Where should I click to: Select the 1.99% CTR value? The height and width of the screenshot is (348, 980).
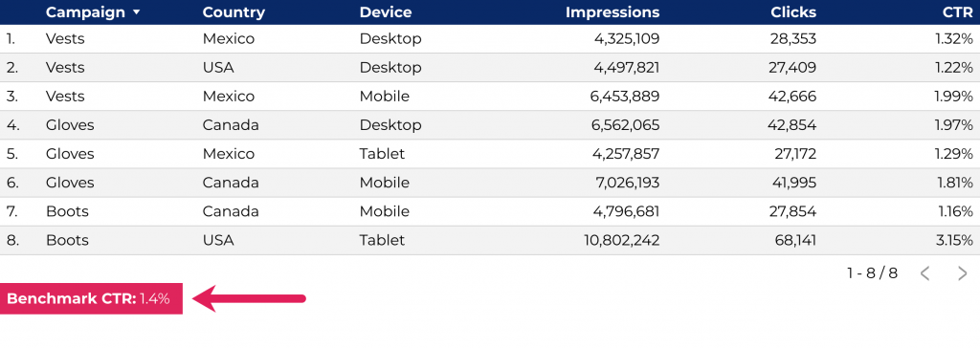954,97
